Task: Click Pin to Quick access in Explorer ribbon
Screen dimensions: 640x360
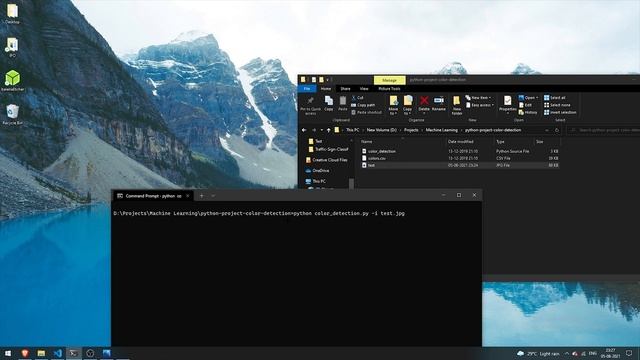Action: click(310, 105)
